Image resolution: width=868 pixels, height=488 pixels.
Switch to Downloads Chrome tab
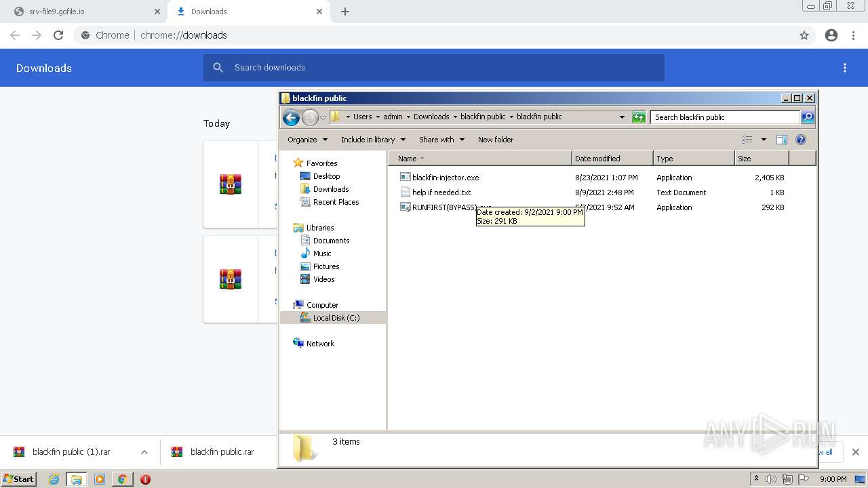(248, 12)
